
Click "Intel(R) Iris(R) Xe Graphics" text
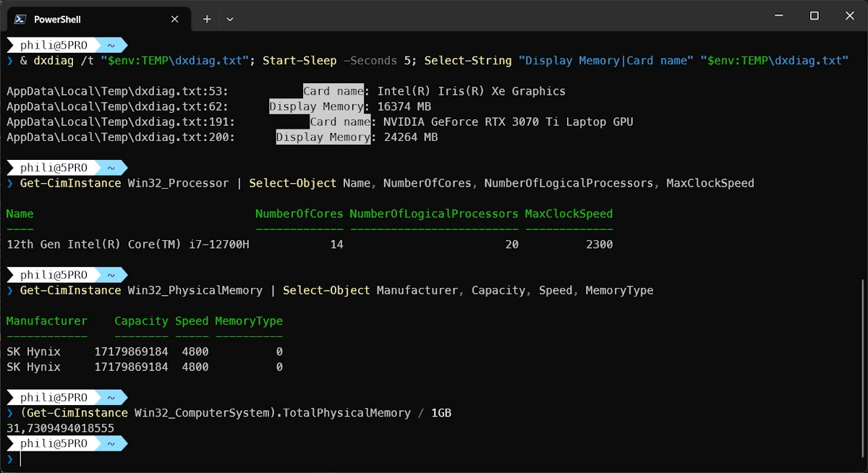click(x=471, y=91)
